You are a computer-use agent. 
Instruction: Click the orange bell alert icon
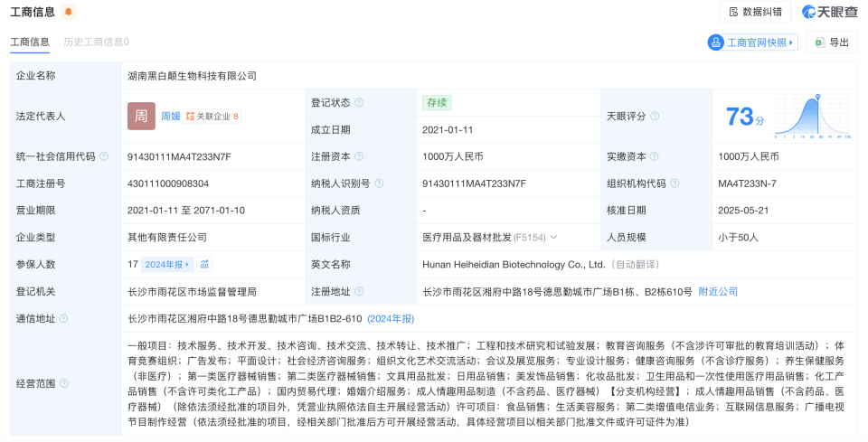[69, 12]
